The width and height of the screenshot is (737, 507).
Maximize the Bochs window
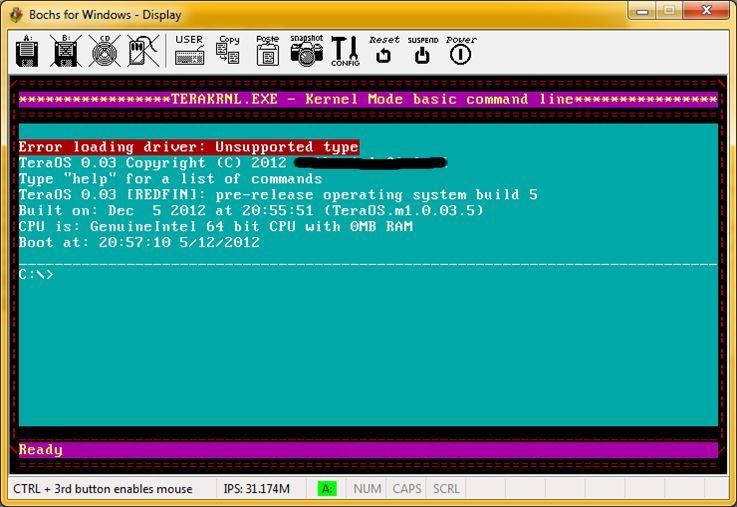tap(670, 11)
